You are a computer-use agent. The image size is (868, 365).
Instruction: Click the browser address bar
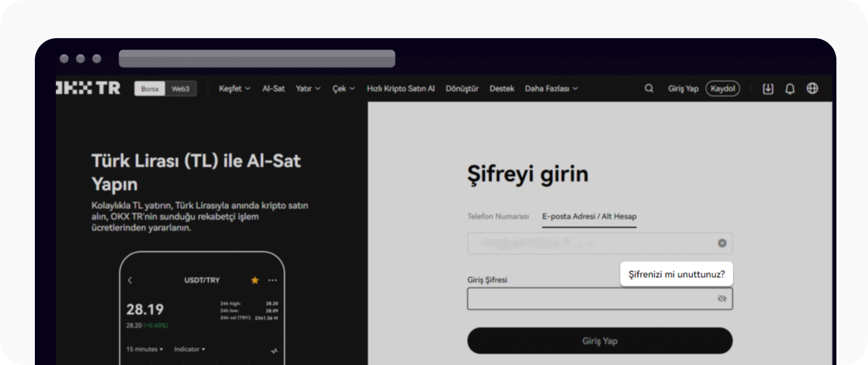pos(257,59)
